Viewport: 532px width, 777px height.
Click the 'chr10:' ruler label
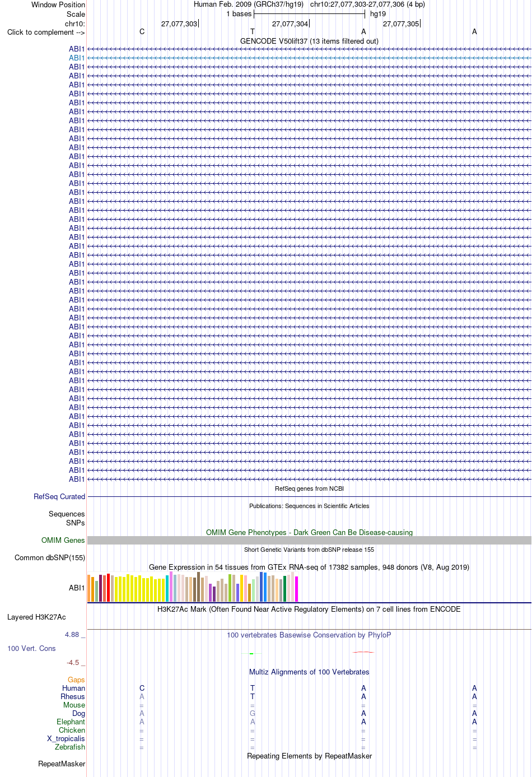[75, 24]
